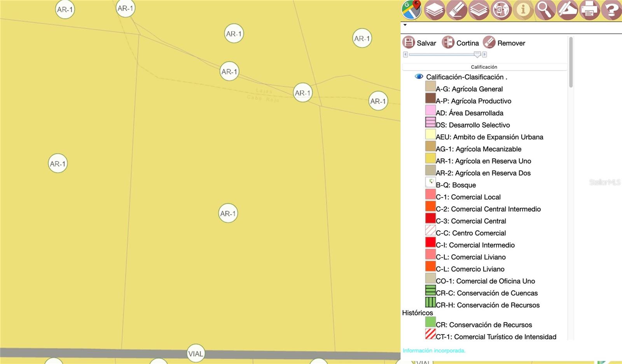622x364 pixels.
Task: Click the right arrow of the transparency slider
Action: (x=484, y=54)
